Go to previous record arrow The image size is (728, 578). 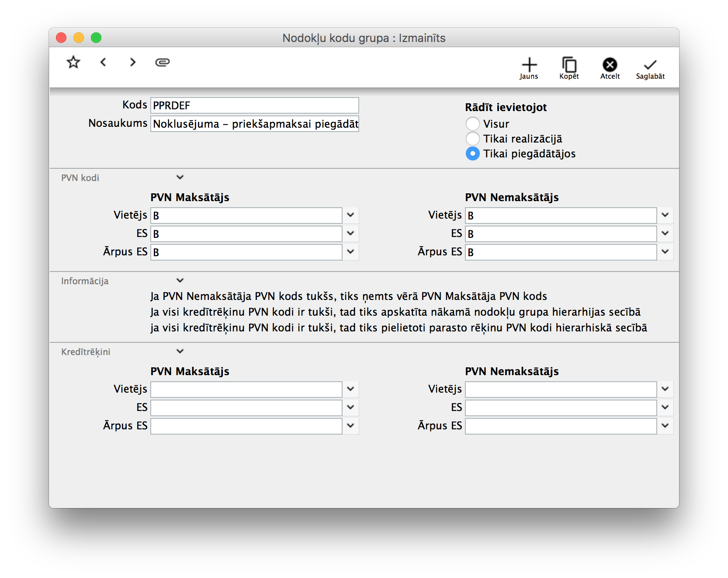(103, 62)
